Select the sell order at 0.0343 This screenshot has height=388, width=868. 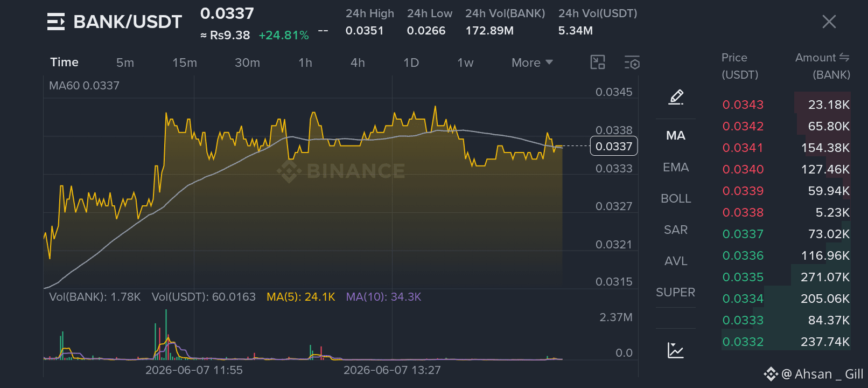coord(786,105)
